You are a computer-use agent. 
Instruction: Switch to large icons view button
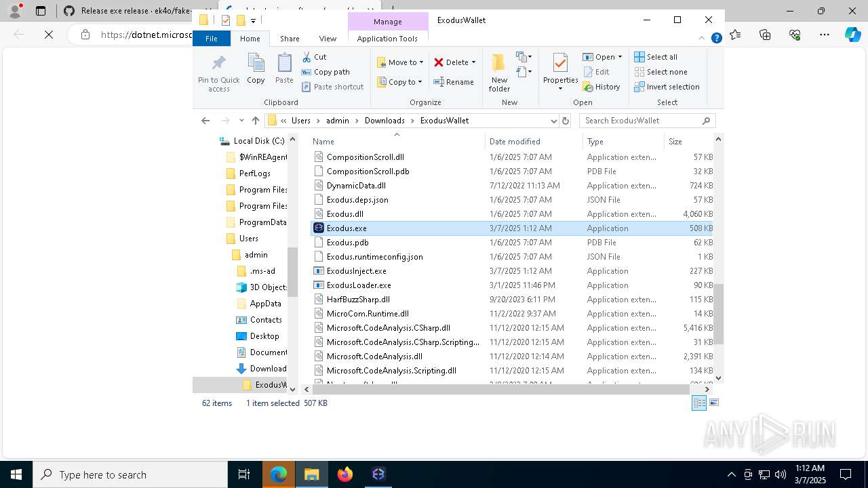click(713, 403)
